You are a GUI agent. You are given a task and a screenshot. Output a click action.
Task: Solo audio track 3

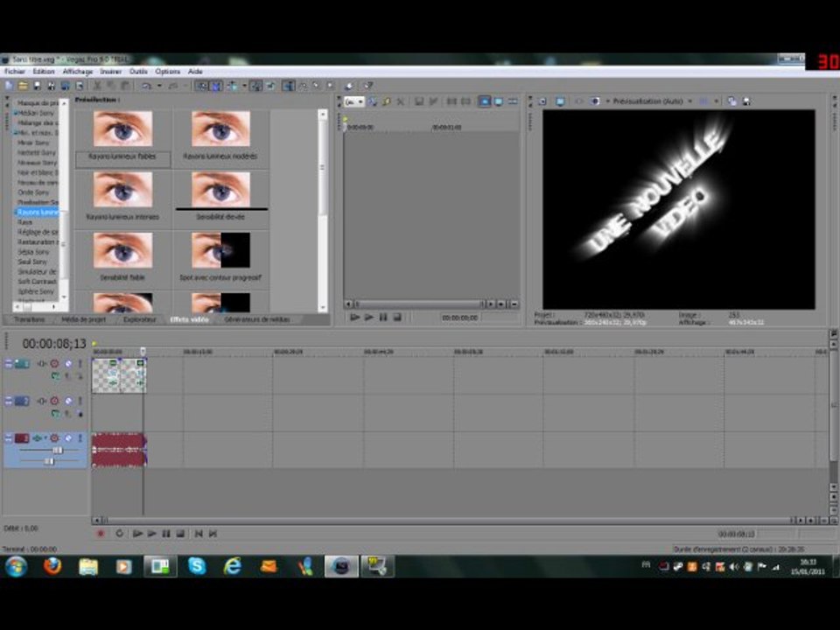80,438
